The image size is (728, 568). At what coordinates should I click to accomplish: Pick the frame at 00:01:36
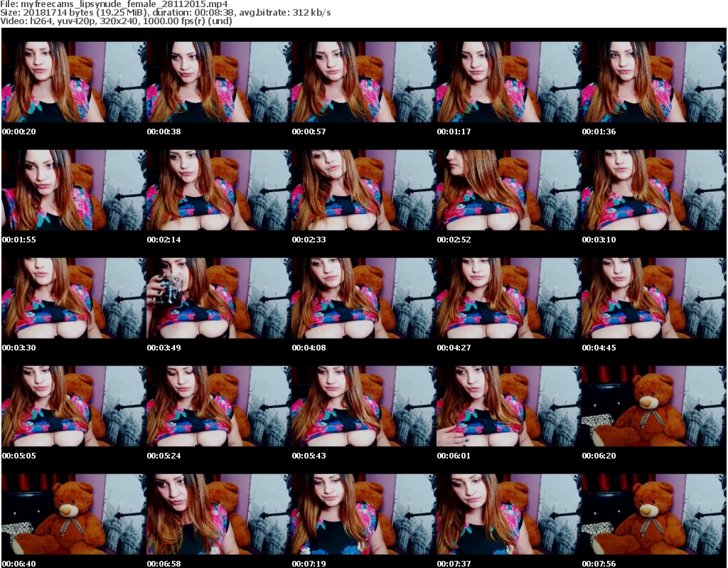653,82
